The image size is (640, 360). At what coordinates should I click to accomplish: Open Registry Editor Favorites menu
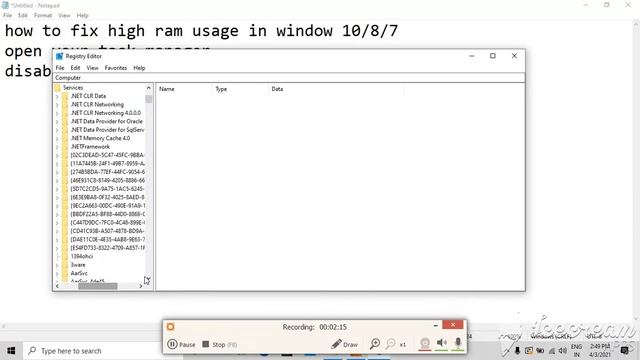point(116,68)
